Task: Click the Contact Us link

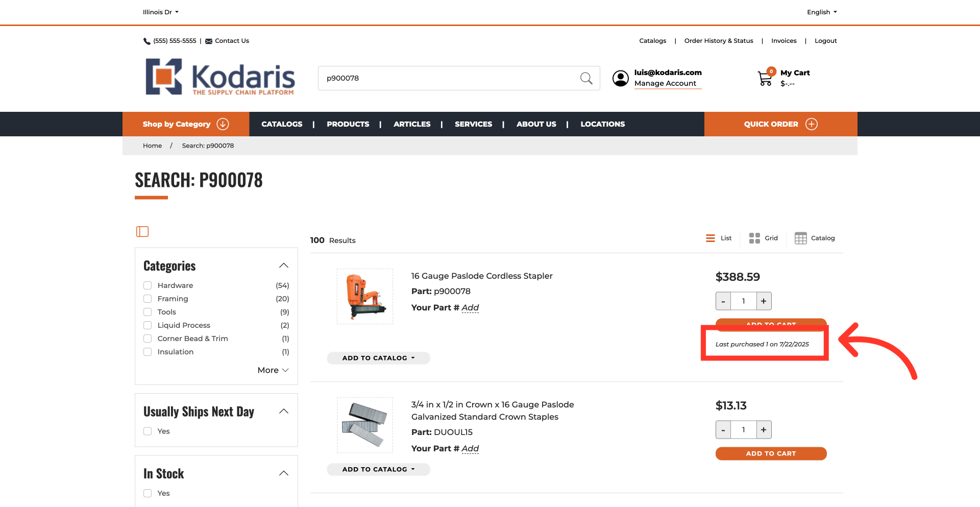Action: point(232,41)
